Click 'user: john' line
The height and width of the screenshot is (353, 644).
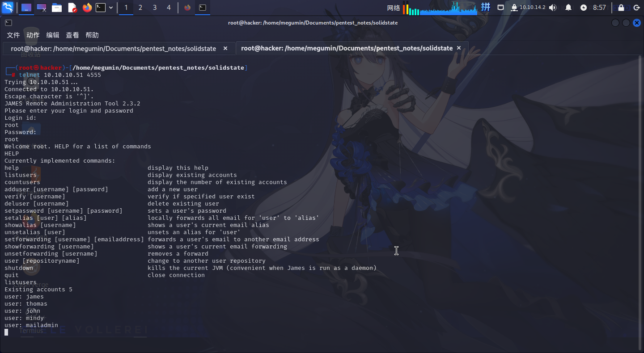coord(22,311)
